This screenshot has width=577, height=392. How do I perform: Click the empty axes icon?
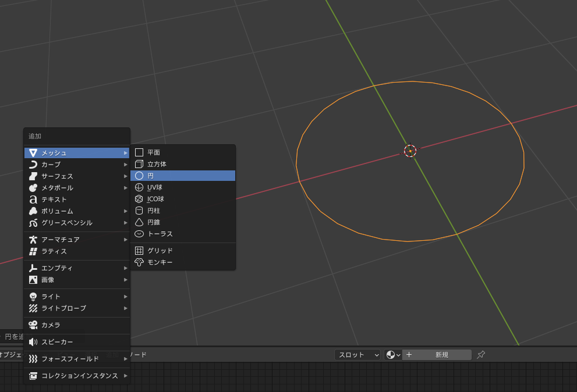(33, 268)
